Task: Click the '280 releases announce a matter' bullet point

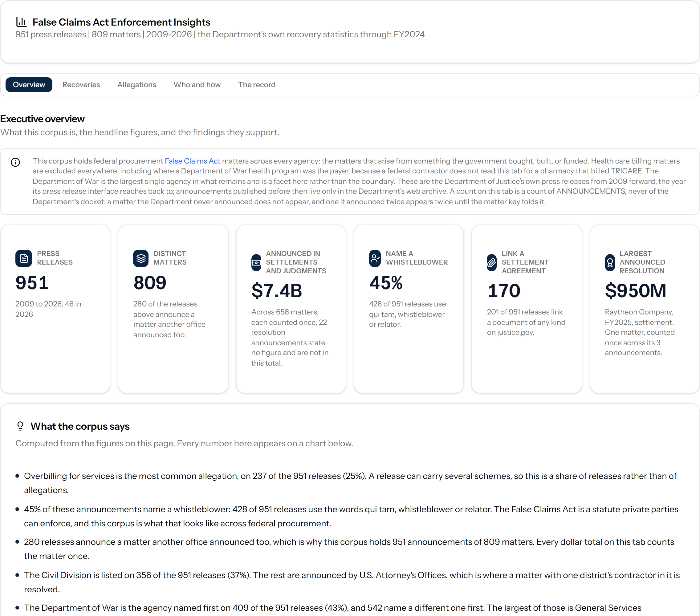Action: click(x=349, y=549)
